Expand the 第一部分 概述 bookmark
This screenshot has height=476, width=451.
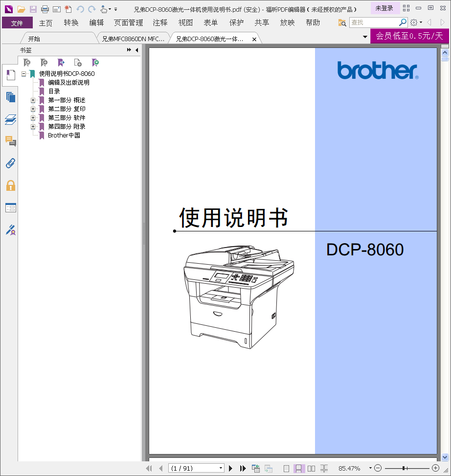(x=33, y=100)
